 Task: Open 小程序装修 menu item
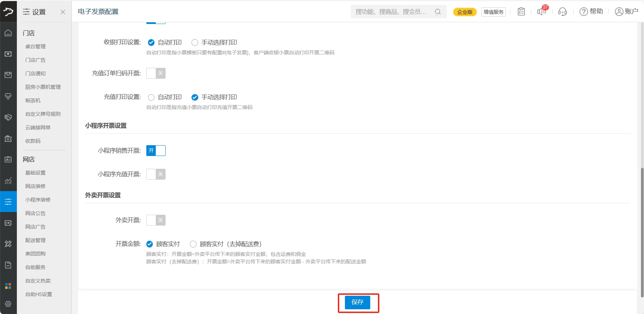pos(38,200)
